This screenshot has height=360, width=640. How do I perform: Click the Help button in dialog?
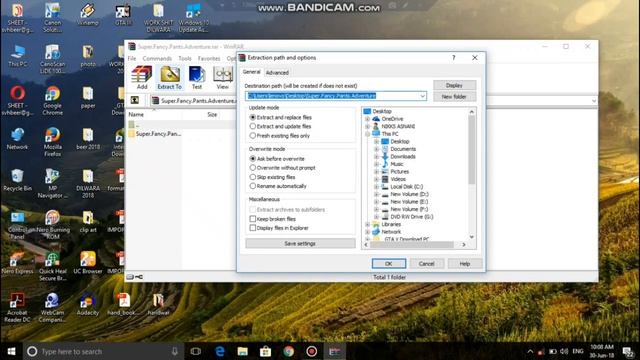click(464, 264)
